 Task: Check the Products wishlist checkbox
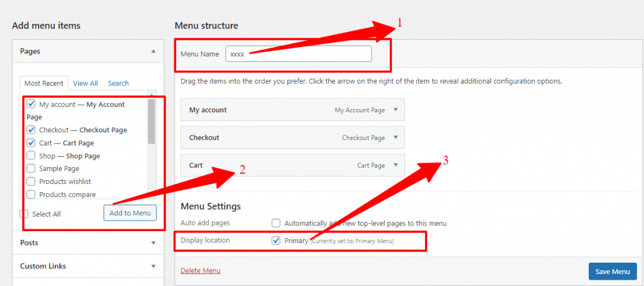(x=31, y=181)
